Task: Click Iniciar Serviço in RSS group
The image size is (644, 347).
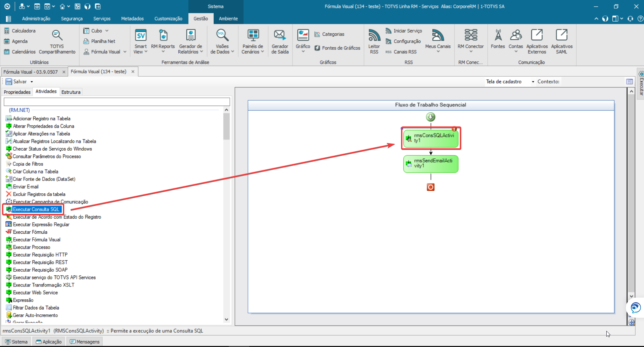Action: click(x=403, y=31)
